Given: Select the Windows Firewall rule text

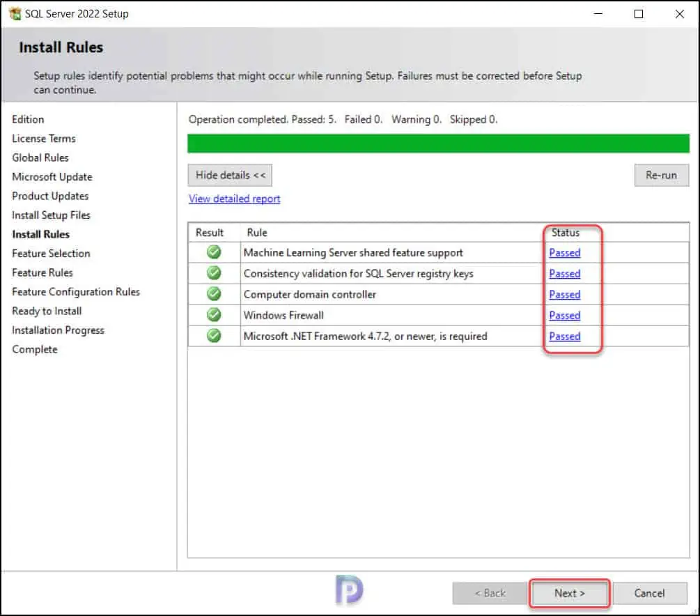Looking at the screenshot, I should (x=283, y=316).
